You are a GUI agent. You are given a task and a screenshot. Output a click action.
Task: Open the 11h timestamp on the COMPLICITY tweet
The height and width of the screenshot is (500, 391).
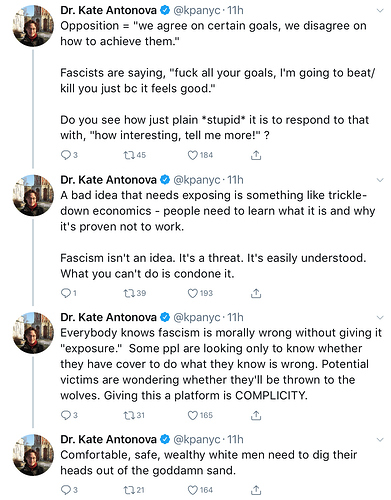(x=235, y=317)
